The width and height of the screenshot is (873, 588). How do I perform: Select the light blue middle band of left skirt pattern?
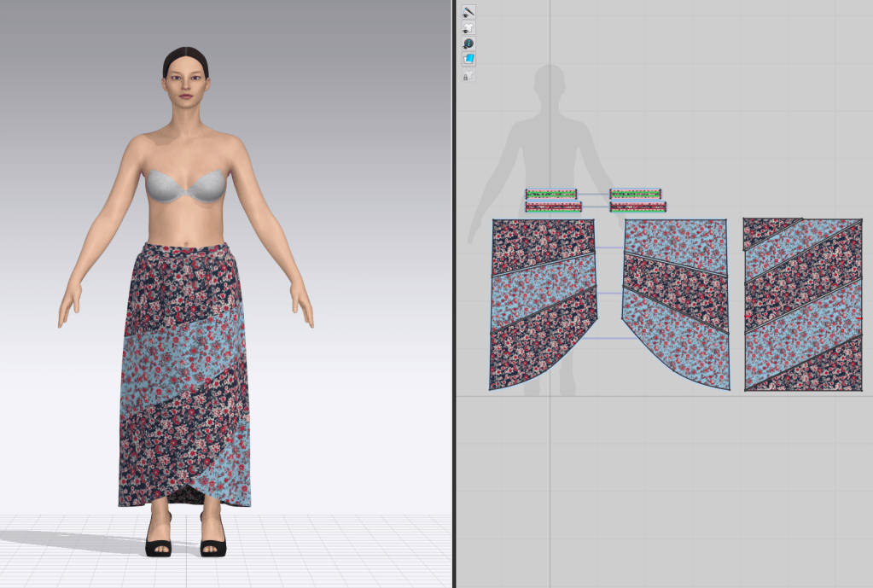(543, 293)
